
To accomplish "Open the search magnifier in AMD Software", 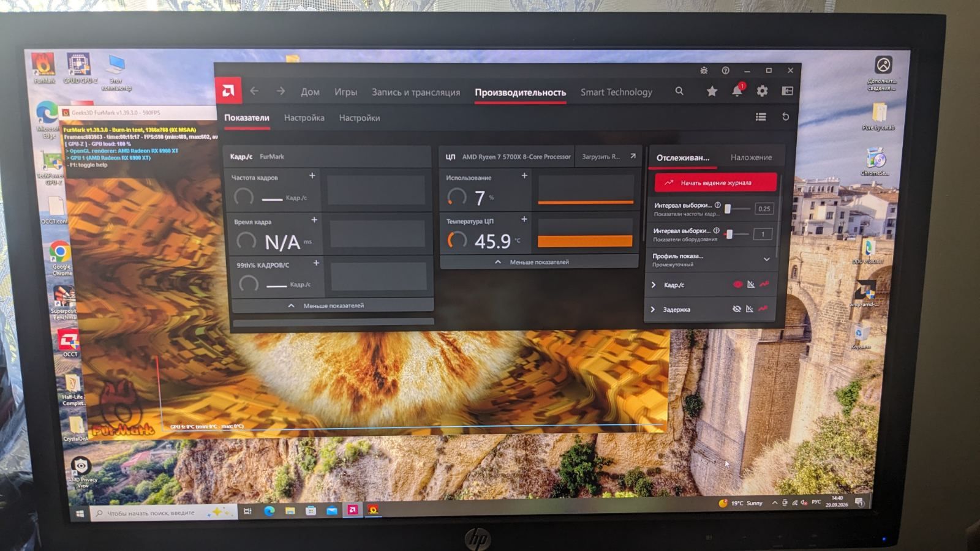I will [x=679, y=91].
